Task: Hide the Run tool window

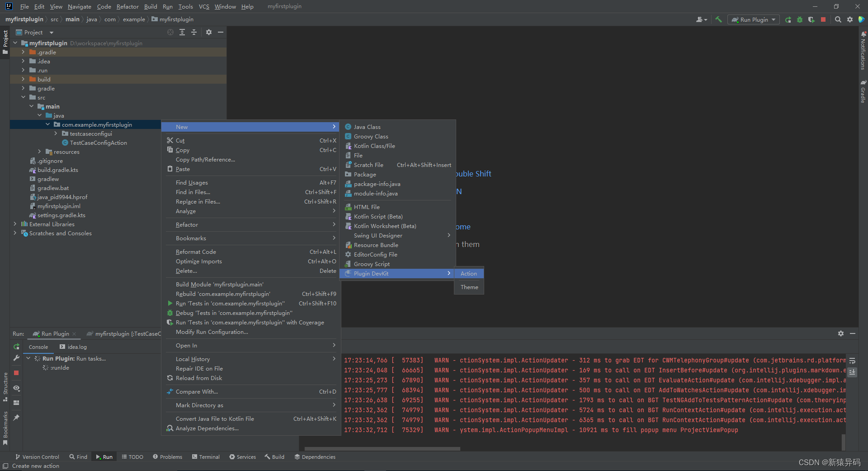Action: tap(853, 333)
